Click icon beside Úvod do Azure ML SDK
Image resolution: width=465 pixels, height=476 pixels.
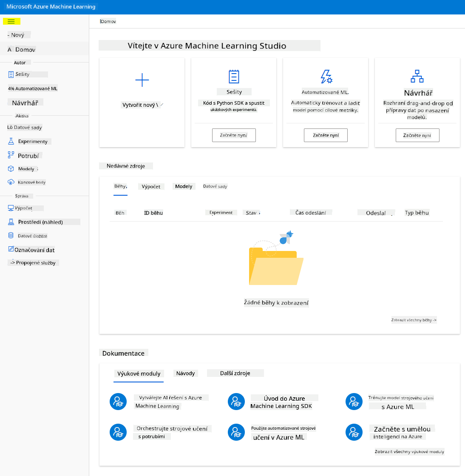(x=236, y=402)
